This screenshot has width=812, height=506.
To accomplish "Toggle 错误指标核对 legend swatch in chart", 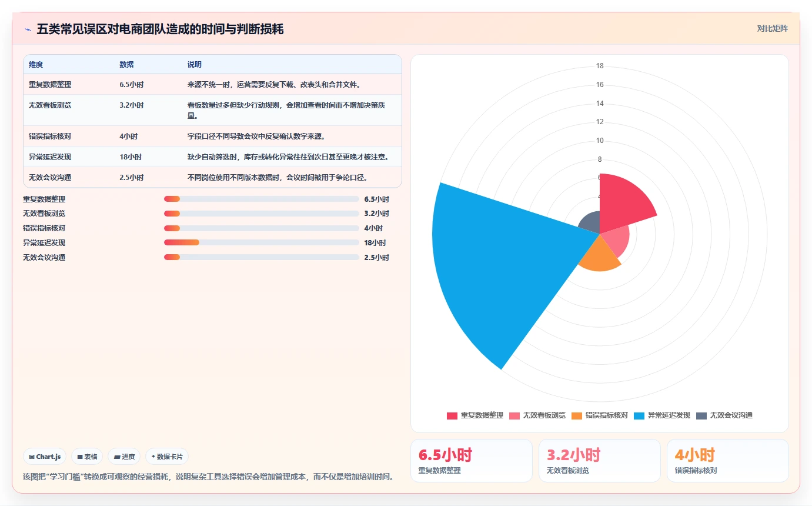I will pyautogui.click(x=576, y=415).
